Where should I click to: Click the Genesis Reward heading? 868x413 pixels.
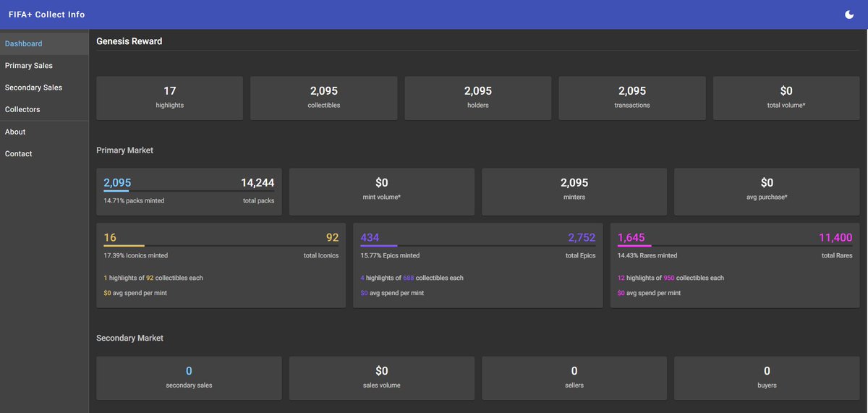(x=129, y=41)
